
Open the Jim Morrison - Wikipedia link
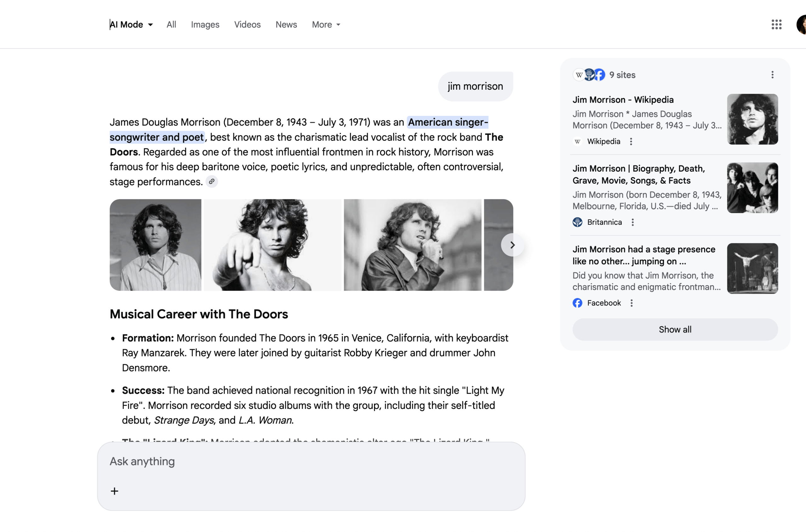623,100
